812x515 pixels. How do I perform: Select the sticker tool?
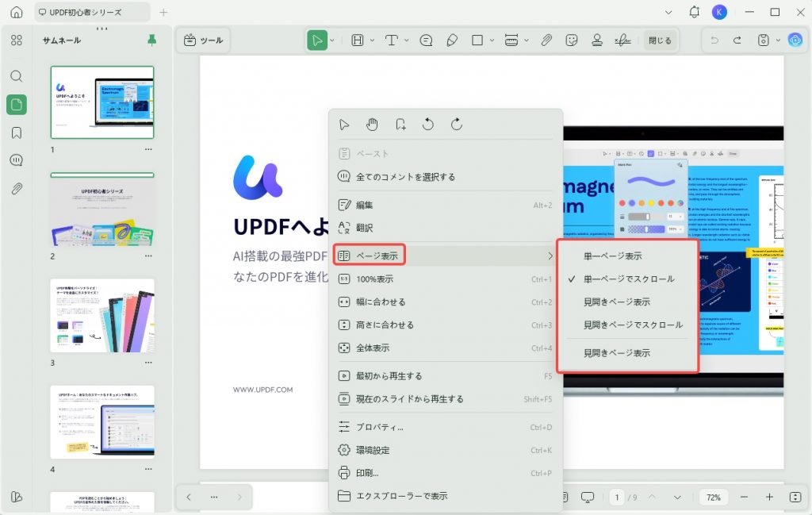[572, 40]
